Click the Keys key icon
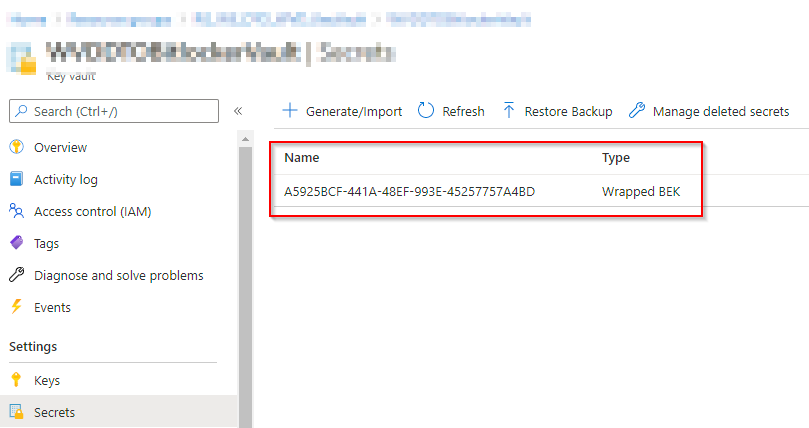The image size is (809, 428). (16, 380)
